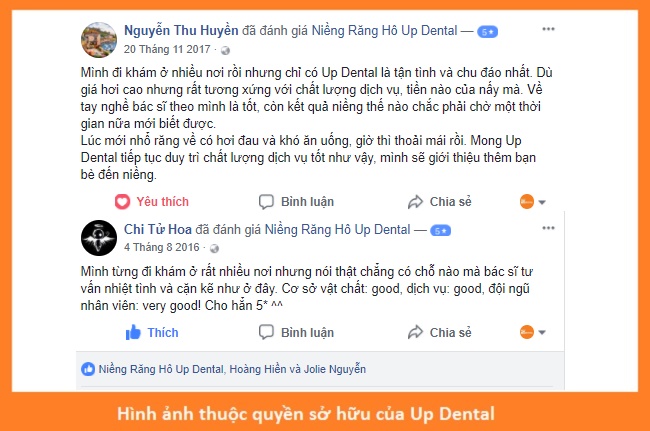Expand orange profile selector dropdown on first review

pyautogui.click(x=533, y=202)
